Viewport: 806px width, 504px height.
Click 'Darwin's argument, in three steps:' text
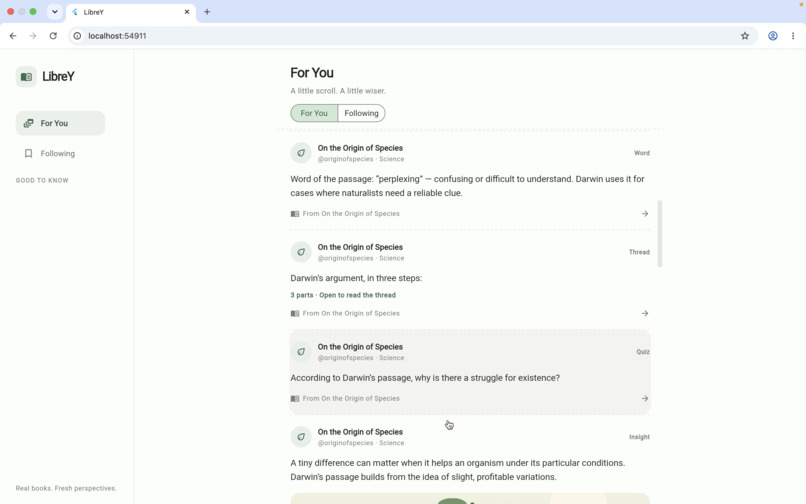coord(356,278)
